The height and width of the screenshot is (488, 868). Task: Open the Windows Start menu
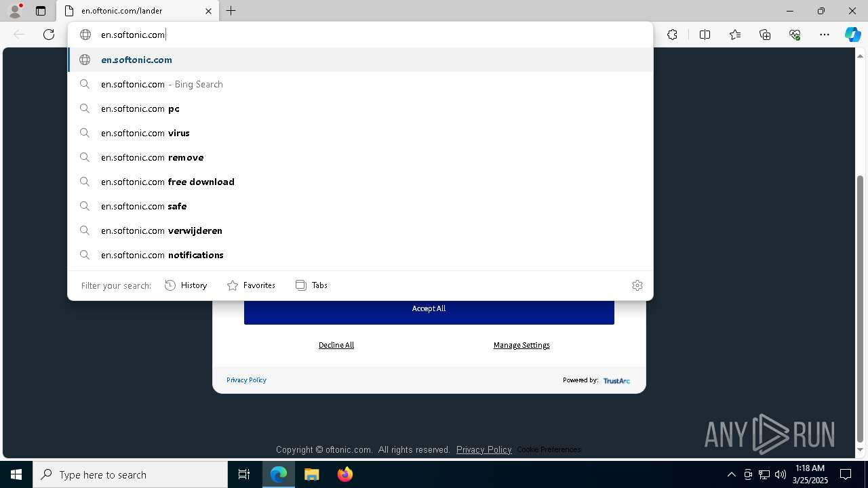tap(16, 474)
